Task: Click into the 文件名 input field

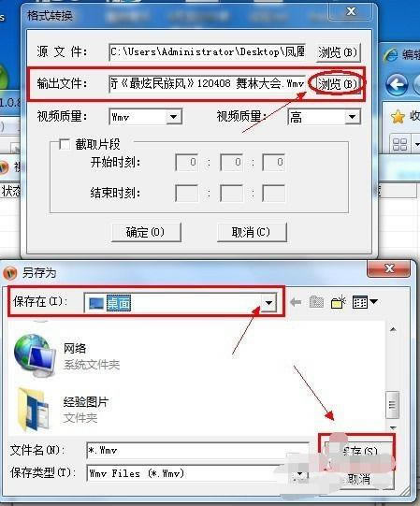Action: tap(197, 451)
